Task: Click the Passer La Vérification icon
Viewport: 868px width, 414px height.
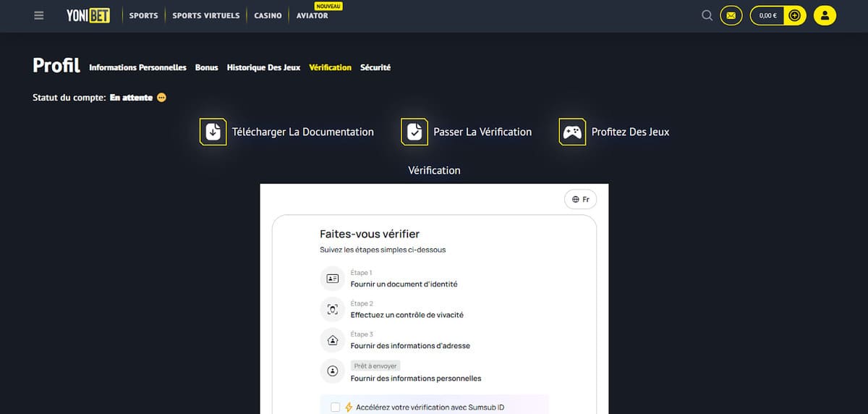Action: pos(414,132)
